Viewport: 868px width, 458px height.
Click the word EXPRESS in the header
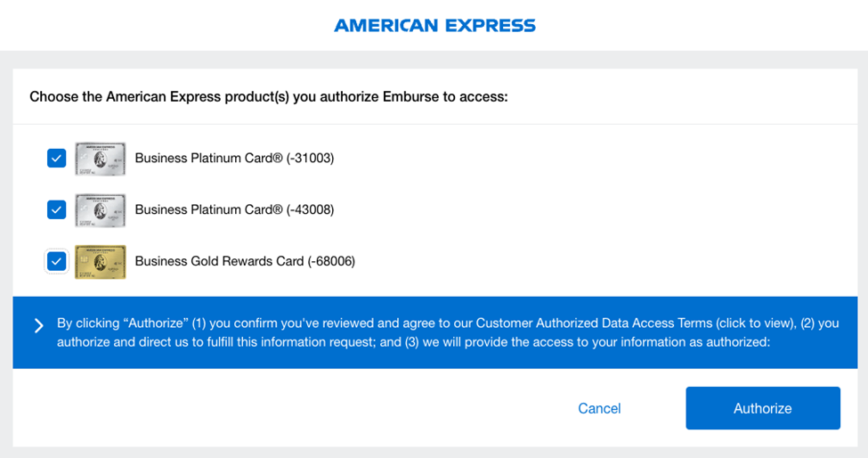pos(492,26)
